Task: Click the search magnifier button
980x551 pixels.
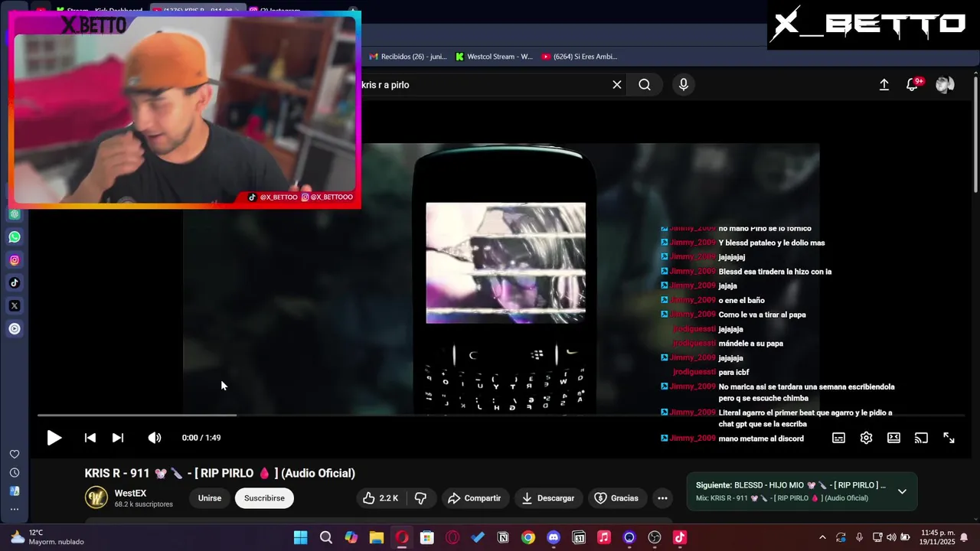Action: click(645, 85)
